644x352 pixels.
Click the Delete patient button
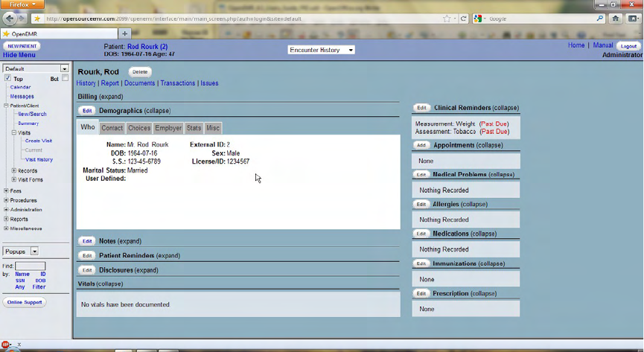[x=140, y=72]
